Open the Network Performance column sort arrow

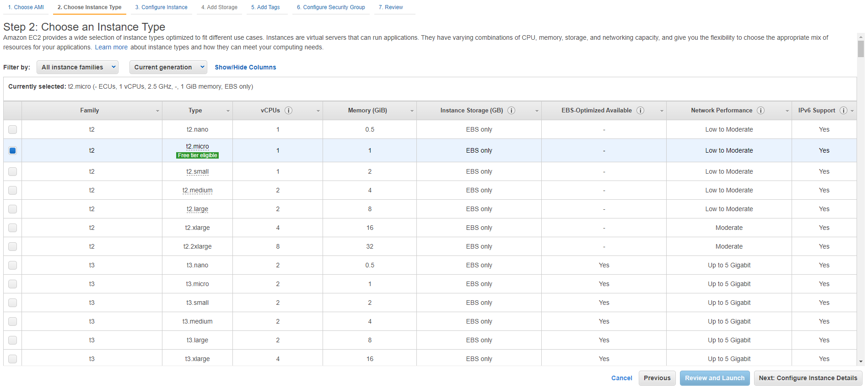[787, 111]
